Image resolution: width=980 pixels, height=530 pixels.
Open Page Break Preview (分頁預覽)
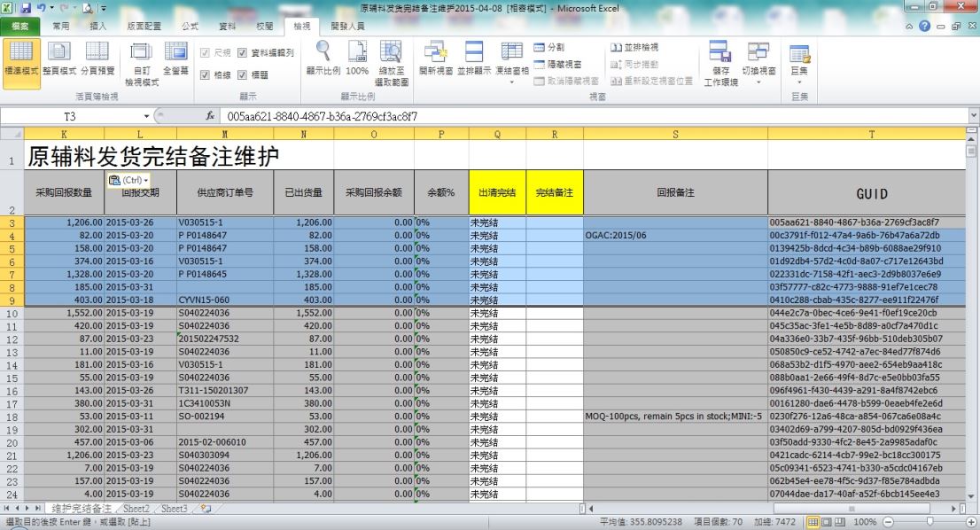pos(97,60)
